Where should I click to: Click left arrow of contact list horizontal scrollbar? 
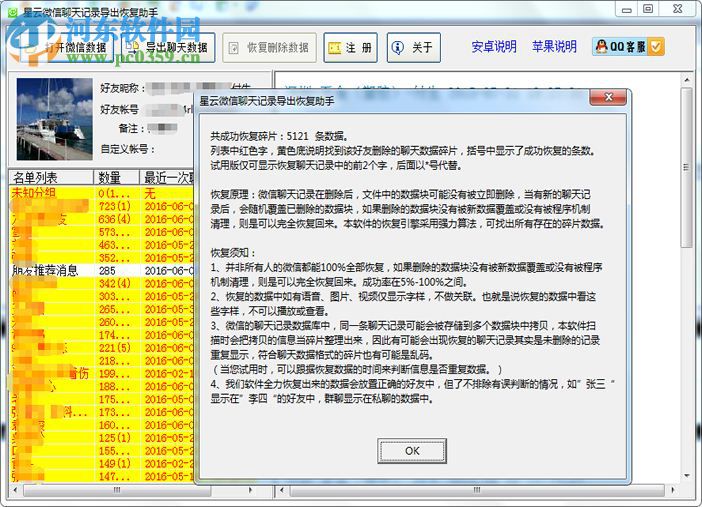pos(16,490)
